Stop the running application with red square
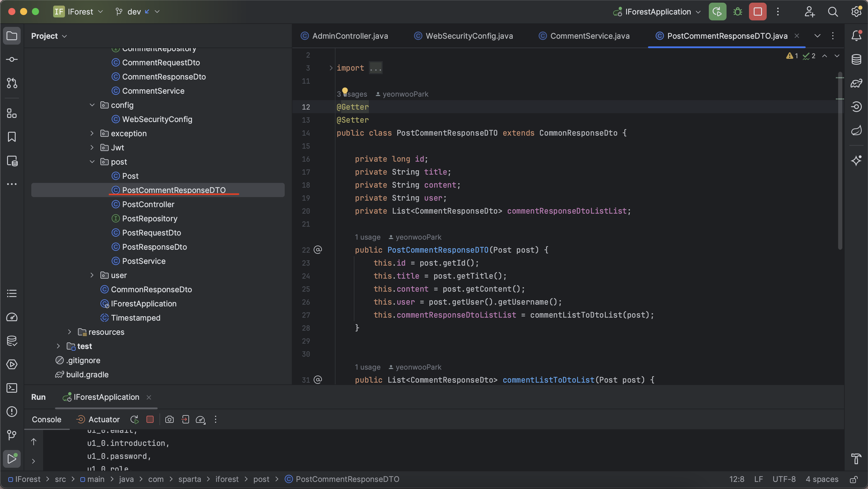 click(758, 12)
